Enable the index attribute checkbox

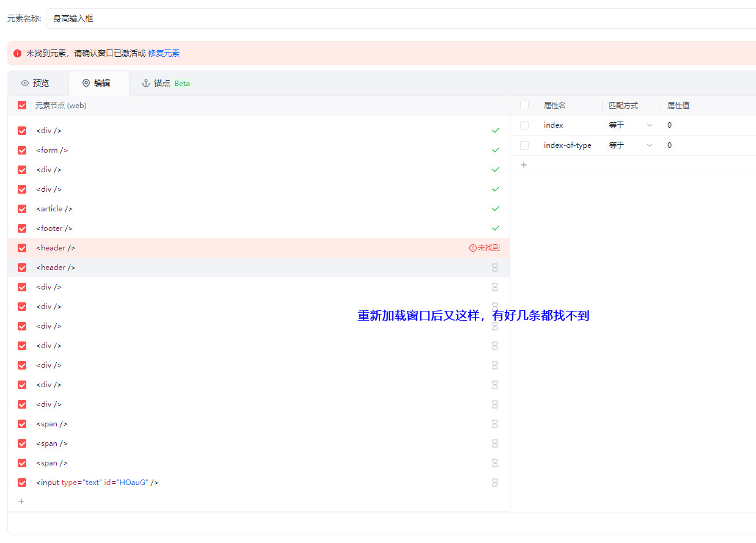pyautogui.click(x=524, y=125)
